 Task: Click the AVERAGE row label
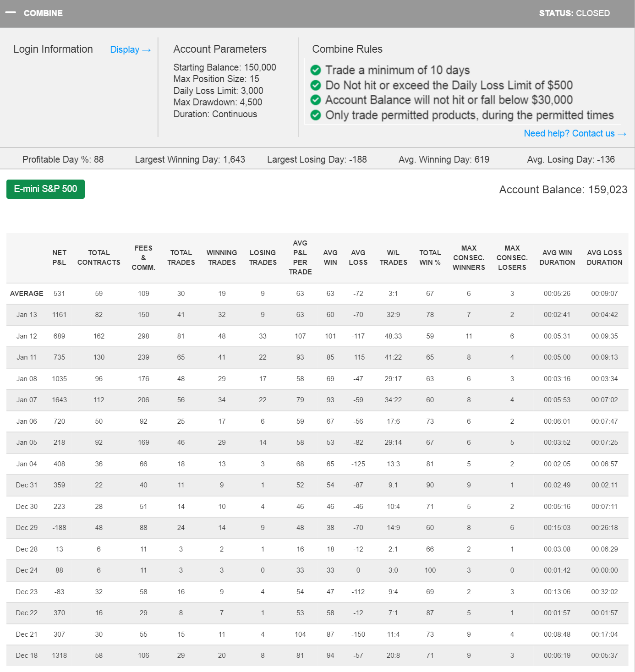[27, 294]
